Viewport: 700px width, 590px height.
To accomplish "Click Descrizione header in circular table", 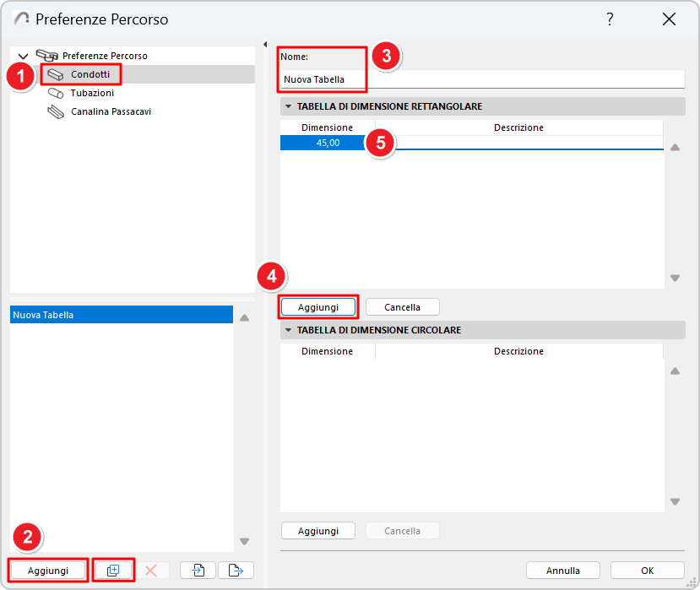I will (518, 351).
